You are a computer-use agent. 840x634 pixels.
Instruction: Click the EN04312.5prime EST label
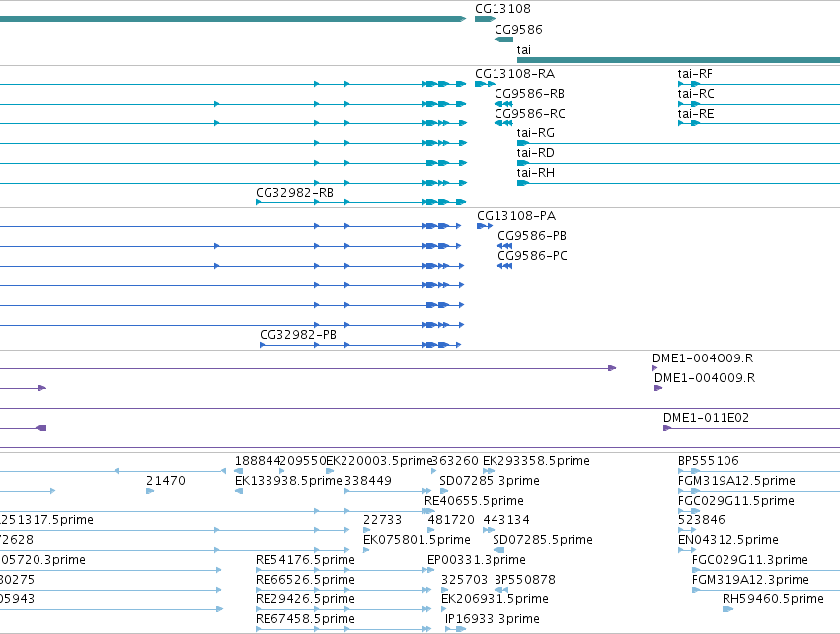pyautogui.click(x=728, y=540)
